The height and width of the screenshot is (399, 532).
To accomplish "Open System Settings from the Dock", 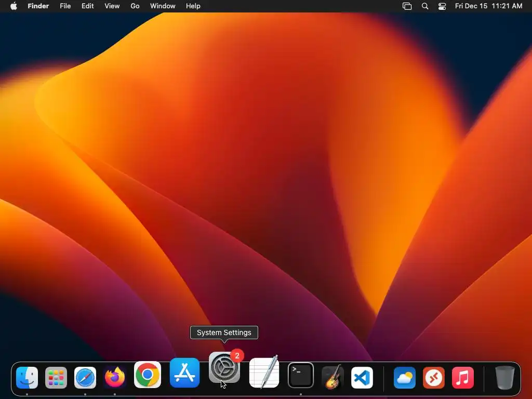I will click(x=224, y=367).
